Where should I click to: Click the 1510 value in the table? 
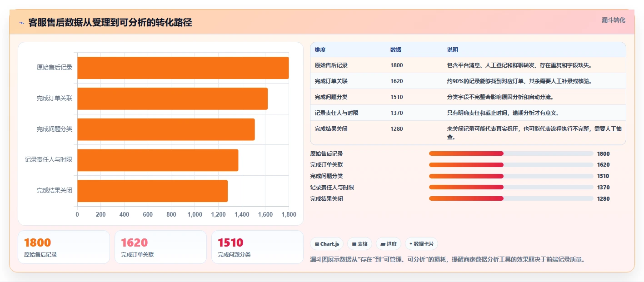396,97
